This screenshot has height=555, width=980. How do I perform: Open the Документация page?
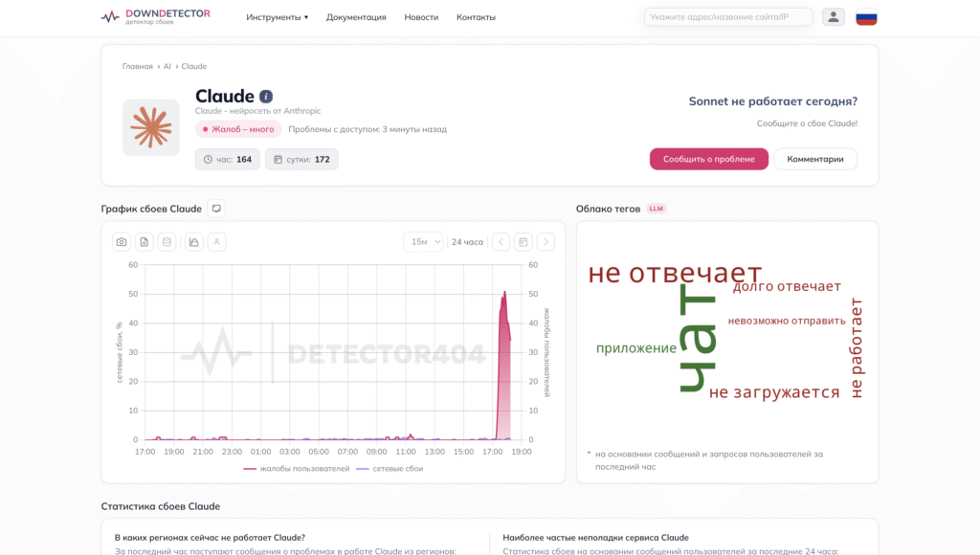356,17
